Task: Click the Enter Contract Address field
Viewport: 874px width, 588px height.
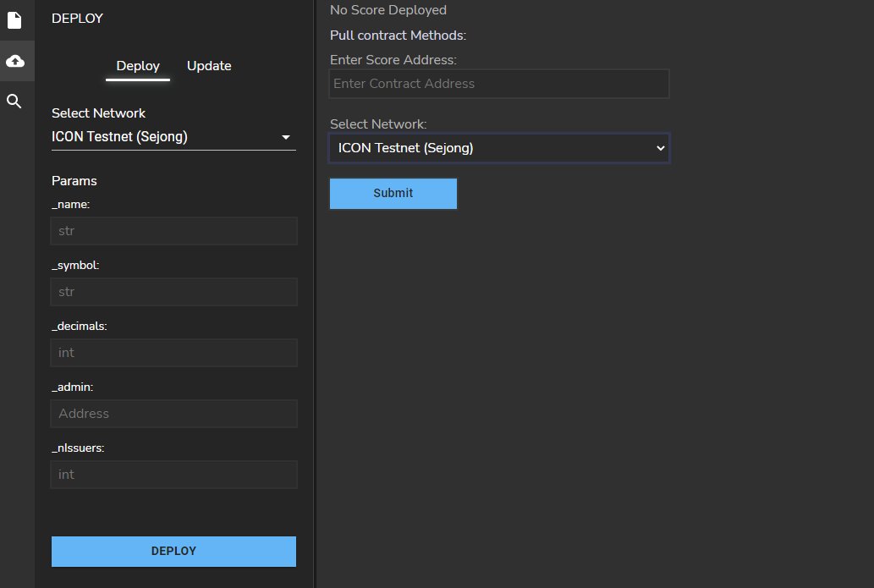Action: click(499, 84)
